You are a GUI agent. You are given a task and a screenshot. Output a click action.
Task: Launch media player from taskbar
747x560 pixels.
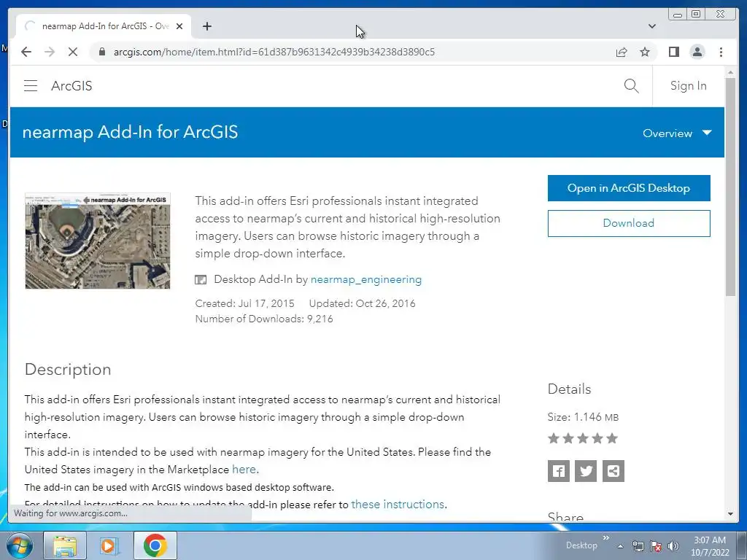(109, 545)
